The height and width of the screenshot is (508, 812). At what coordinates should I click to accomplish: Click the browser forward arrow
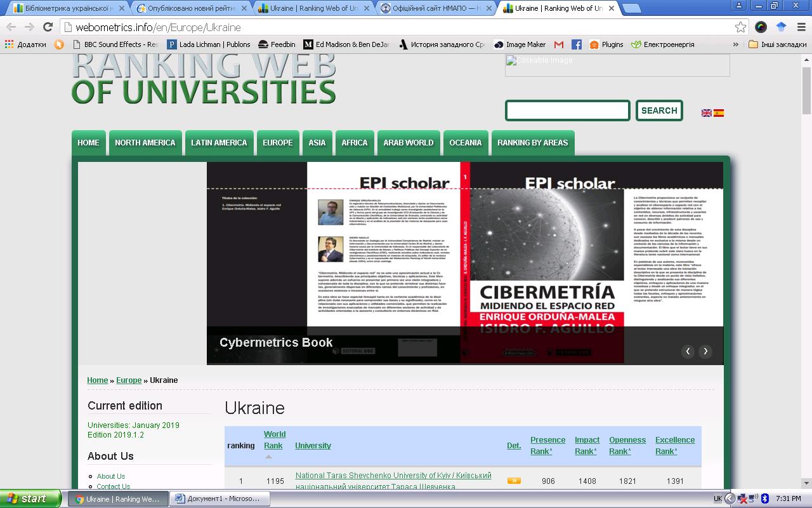29,27
